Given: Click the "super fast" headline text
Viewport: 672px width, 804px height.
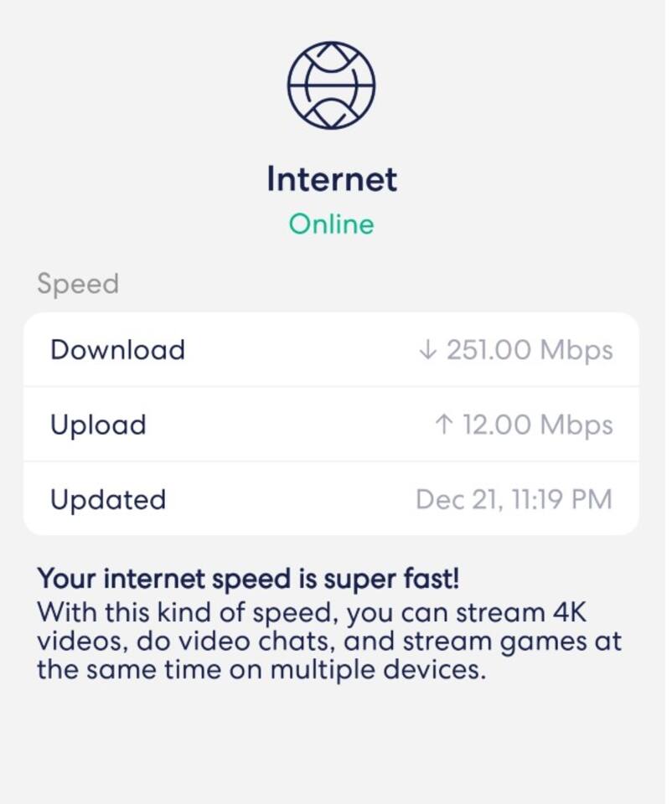Looking at the screenshot, I should [x=247, y=579].
